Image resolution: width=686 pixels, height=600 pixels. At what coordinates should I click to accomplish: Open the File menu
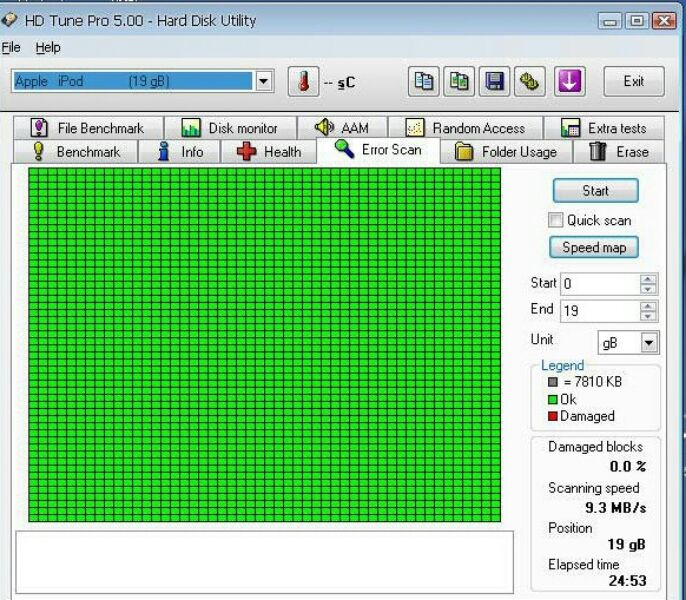point(11,47)
